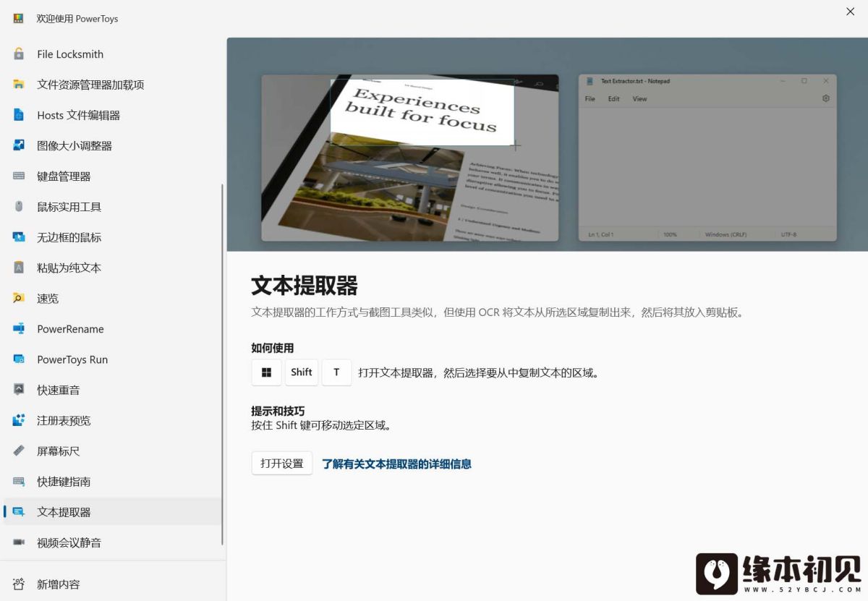Open the 了解有关文本提取器的详细信息 link
868x601 pixels.
point(396,464)
